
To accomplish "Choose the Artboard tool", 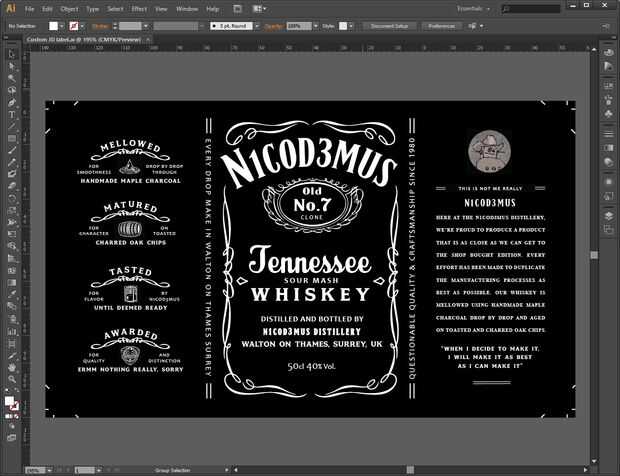I will pyautogui.click(x=12, y=344).
